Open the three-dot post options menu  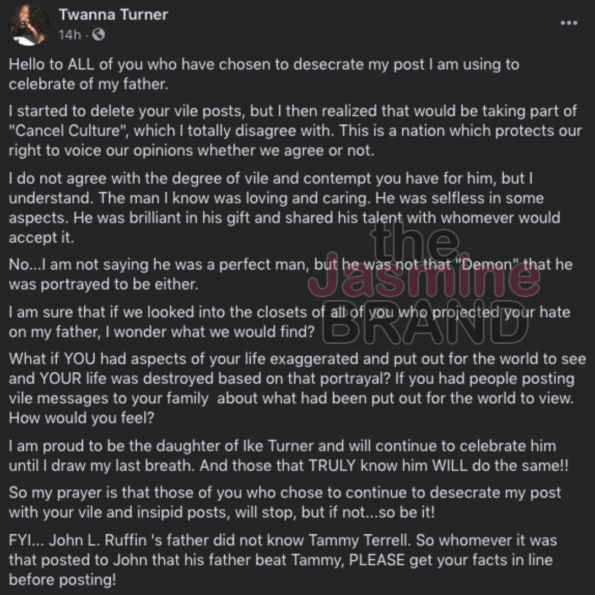pyautogui.click(x=569, y=23)
